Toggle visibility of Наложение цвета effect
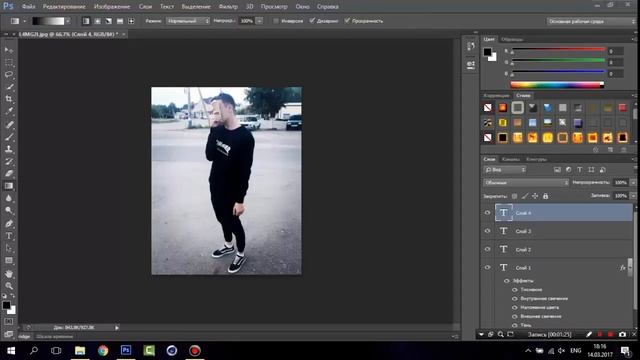640x360 pixels. click(515, 307)
